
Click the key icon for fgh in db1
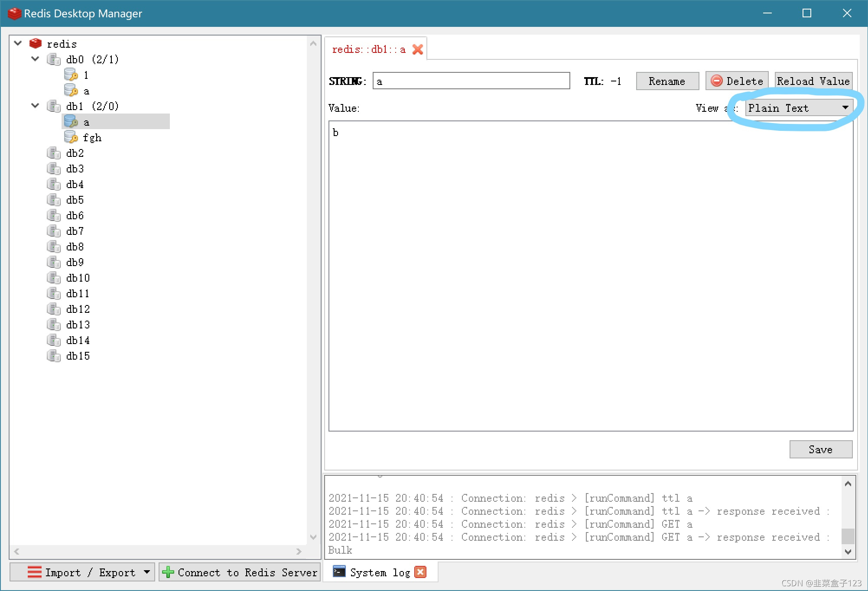point(71,137)
